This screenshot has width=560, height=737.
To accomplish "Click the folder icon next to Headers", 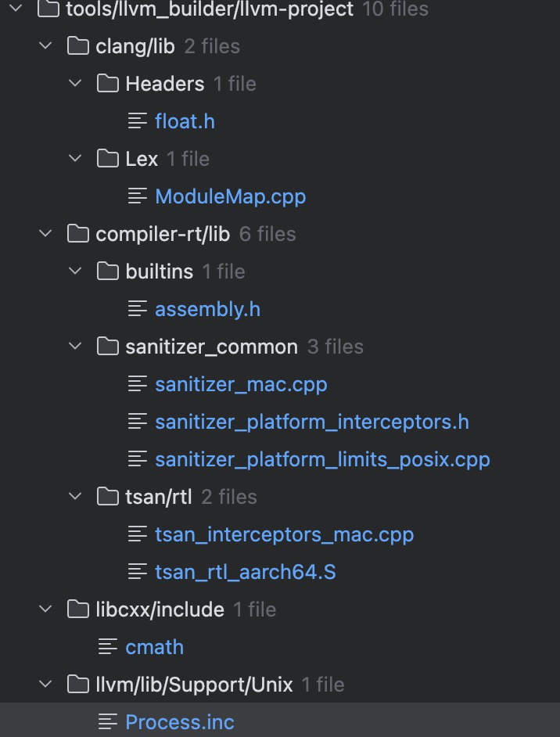I will (x=107, y=83).
